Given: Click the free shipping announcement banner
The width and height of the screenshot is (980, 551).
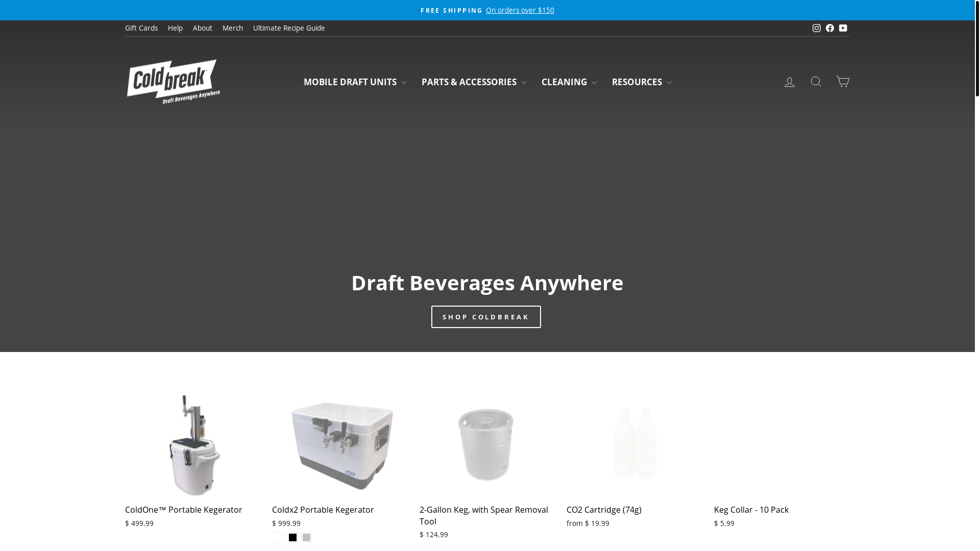Looking at the screenshot, I should coord(487,10).
